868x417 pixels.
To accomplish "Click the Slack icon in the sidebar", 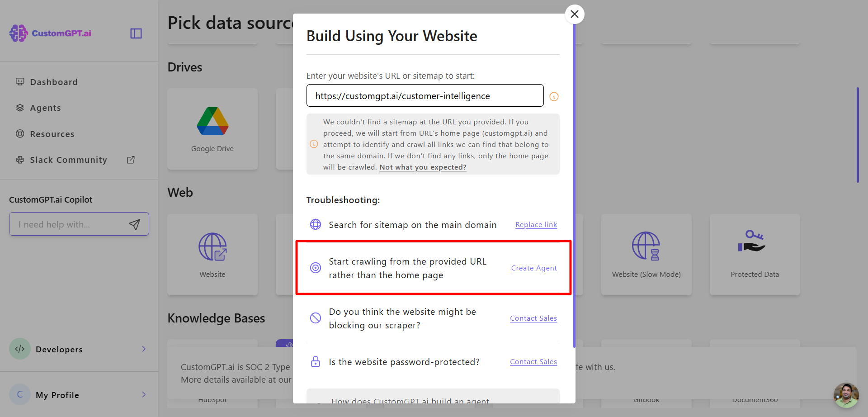I will (x=20, y=160).
